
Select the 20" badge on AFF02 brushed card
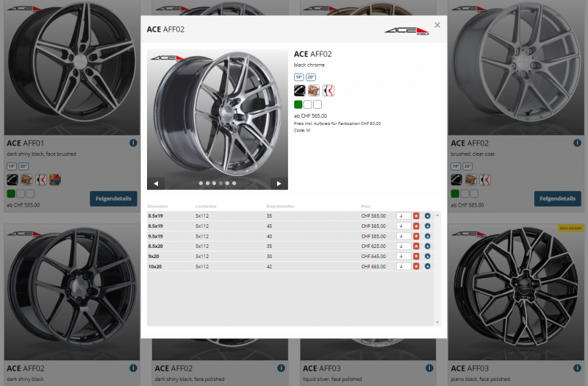point(467,166)
